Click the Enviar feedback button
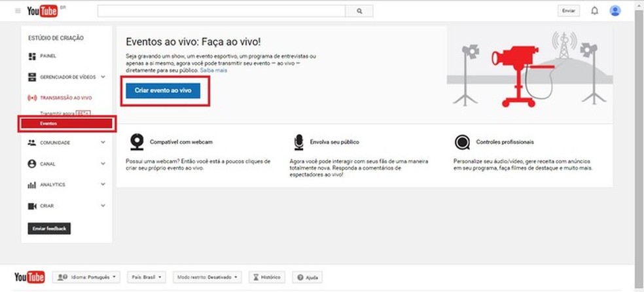Image resolution: width=644 pixels, height=292 pixels. point(49,228)
